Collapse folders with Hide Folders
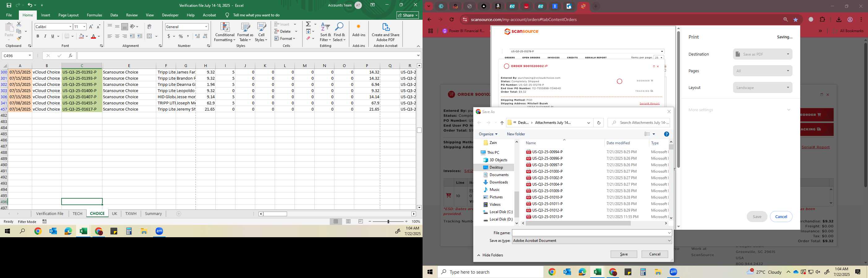Screen dimensions: 868x278 [490, 255]
